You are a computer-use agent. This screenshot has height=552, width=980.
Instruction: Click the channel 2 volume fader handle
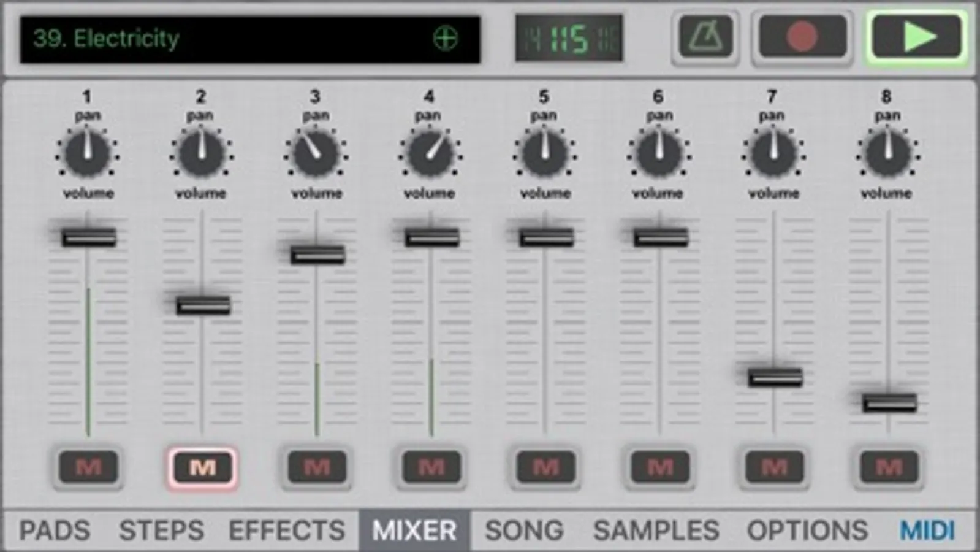(203, 305)
